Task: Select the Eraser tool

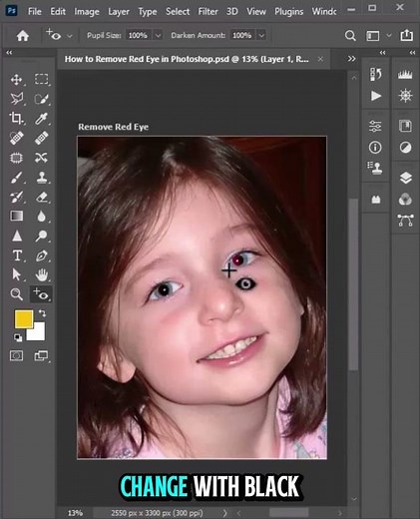Action: [x=42, y=197]
